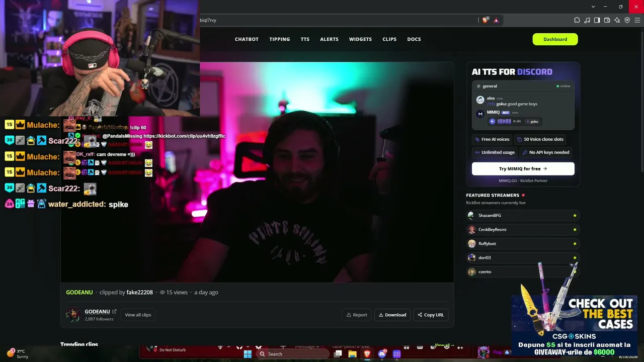Open the Brave Shields lion icon
The width and height of the screenshot is (644, 362).
click(485, 20)
